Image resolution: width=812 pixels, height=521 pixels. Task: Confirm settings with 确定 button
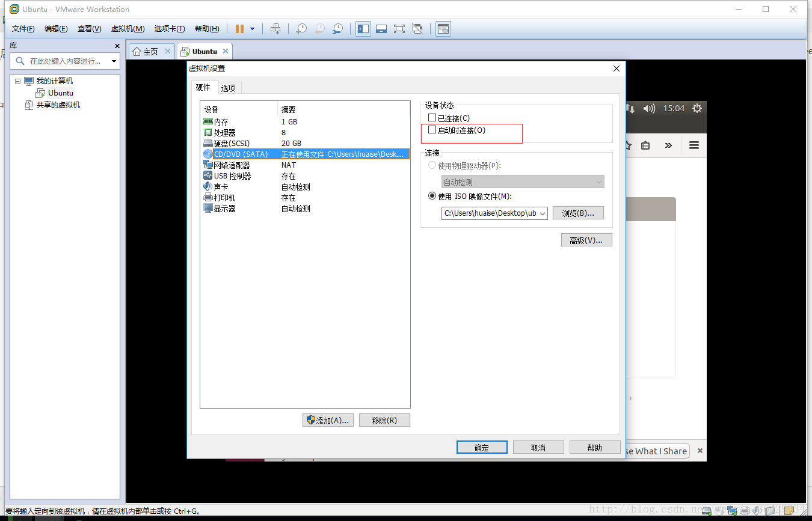482,448
